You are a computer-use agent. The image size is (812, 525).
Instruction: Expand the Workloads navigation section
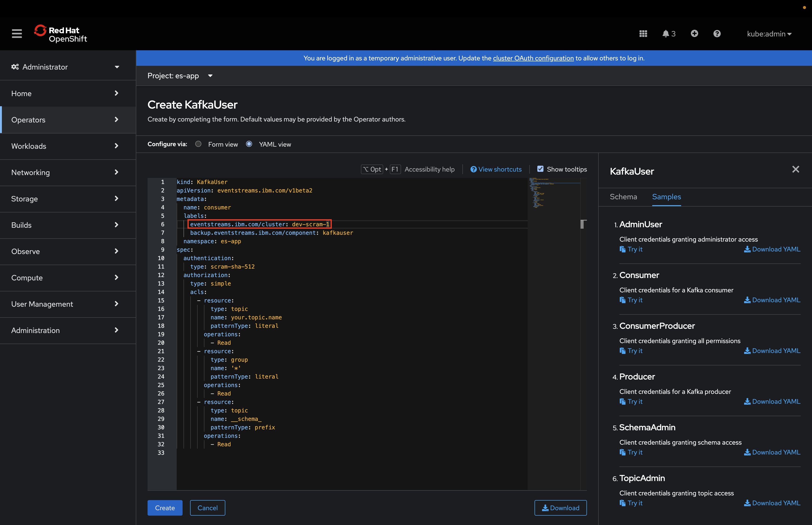coord(65,146)
